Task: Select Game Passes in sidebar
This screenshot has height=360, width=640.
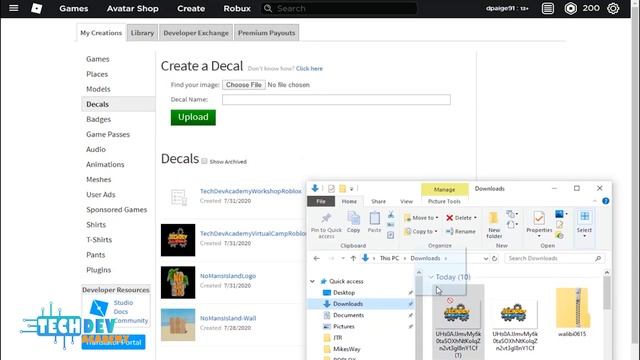Action: tap(108, 134)
